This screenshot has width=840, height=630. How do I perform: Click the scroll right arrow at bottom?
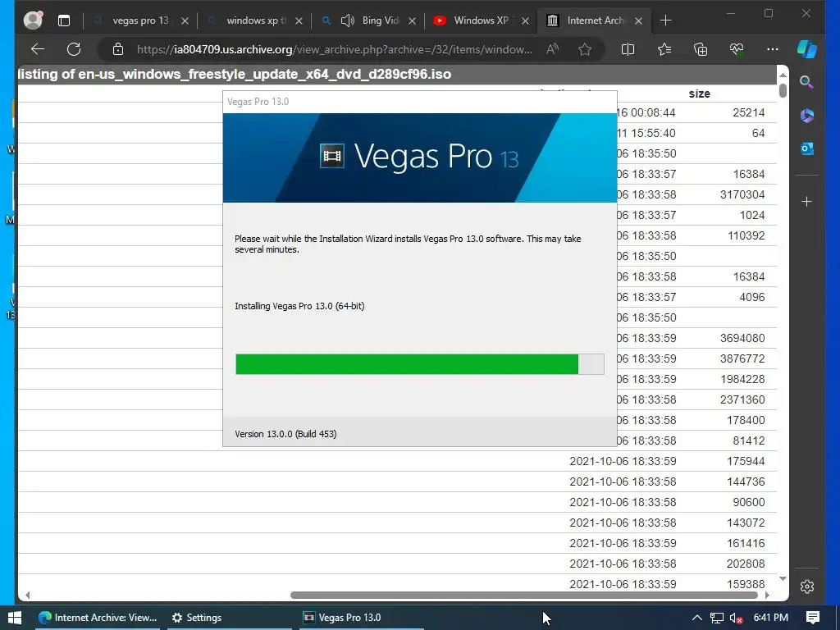(767, 596)
